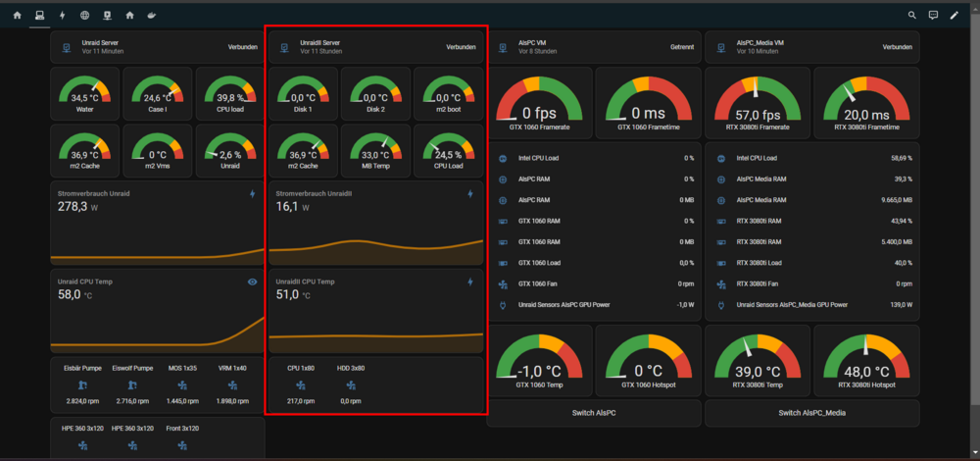
Task: Open the Water temperature gauge
Action: (84, 94)
